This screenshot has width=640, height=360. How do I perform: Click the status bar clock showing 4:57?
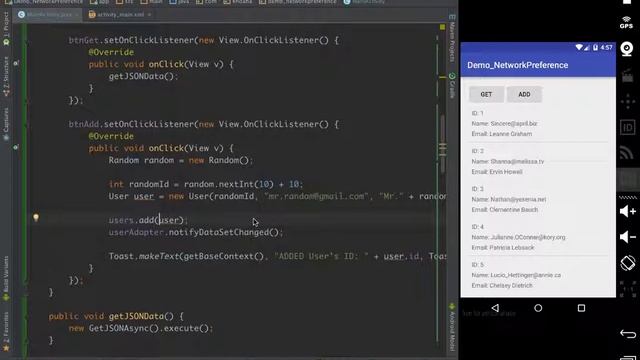pyautogui.click(x=606, y=47)
